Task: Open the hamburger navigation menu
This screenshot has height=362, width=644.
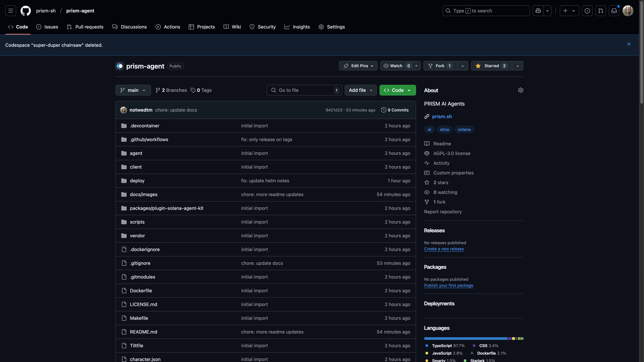Action: [11, 11]
